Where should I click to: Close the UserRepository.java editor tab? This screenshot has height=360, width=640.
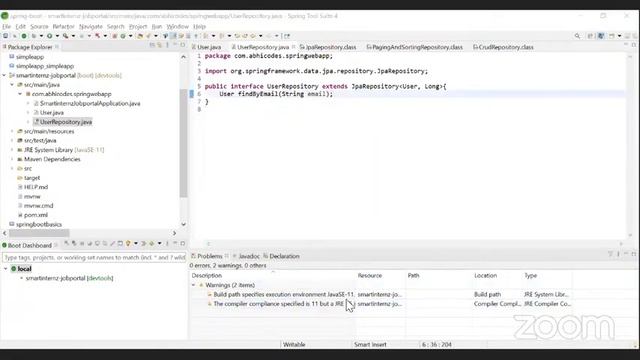tap(293, 47)
